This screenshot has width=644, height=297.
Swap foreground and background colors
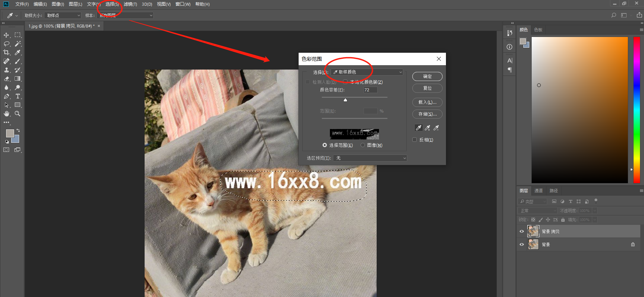coord(18,130)
